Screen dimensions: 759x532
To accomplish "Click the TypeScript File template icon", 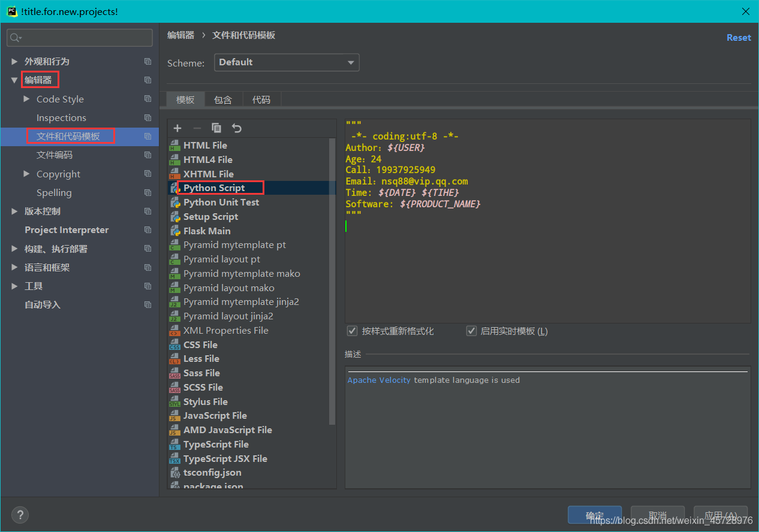I will 174,445.
